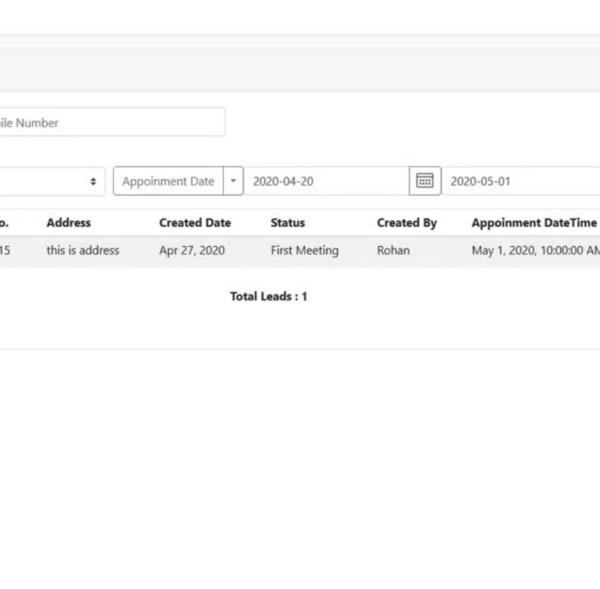Image resolution: width=600 pixels, height=589 pixels.
Task: Select the May 1, 2020 appointment cell
Action: click(x=535, y=251)
